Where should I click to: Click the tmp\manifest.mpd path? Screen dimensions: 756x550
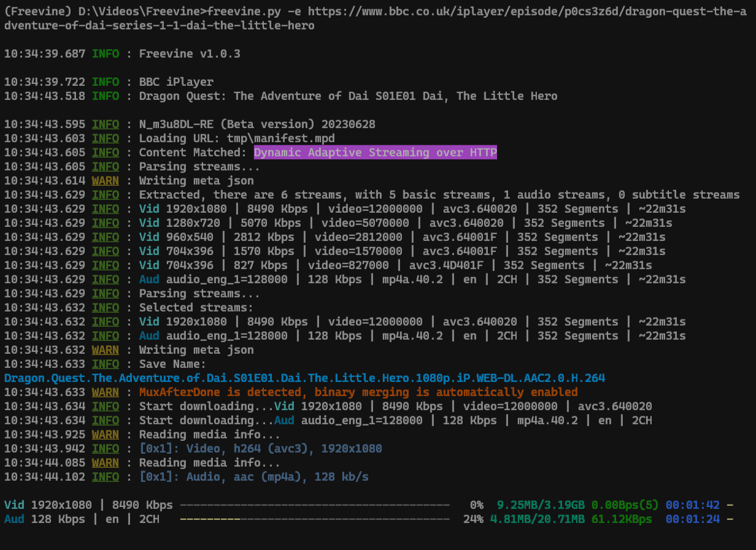(280, 139)
